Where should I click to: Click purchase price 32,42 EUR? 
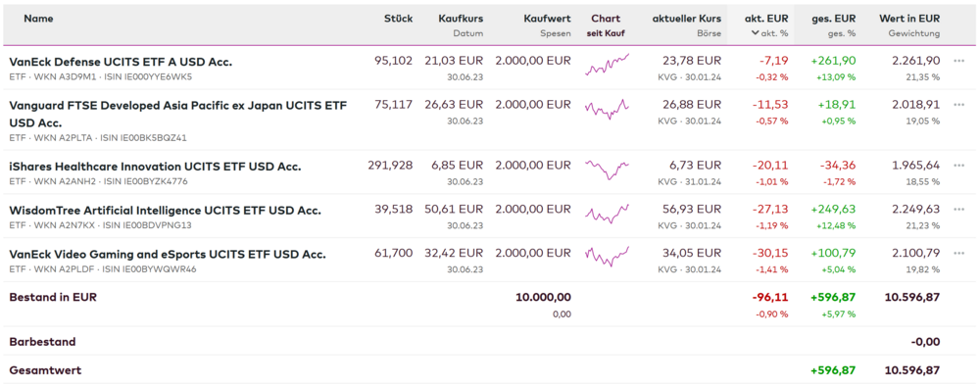(x=455, y=253)
